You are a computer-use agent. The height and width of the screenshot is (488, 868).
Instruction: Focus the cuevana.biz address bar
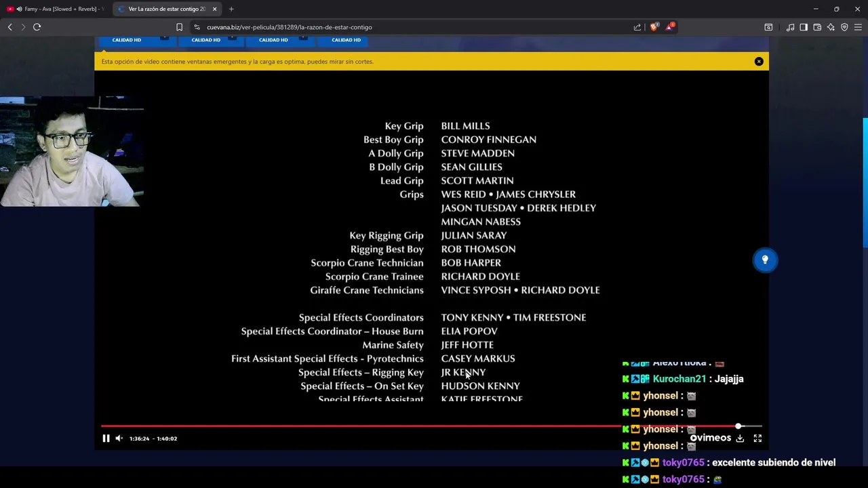click(290, 27)
